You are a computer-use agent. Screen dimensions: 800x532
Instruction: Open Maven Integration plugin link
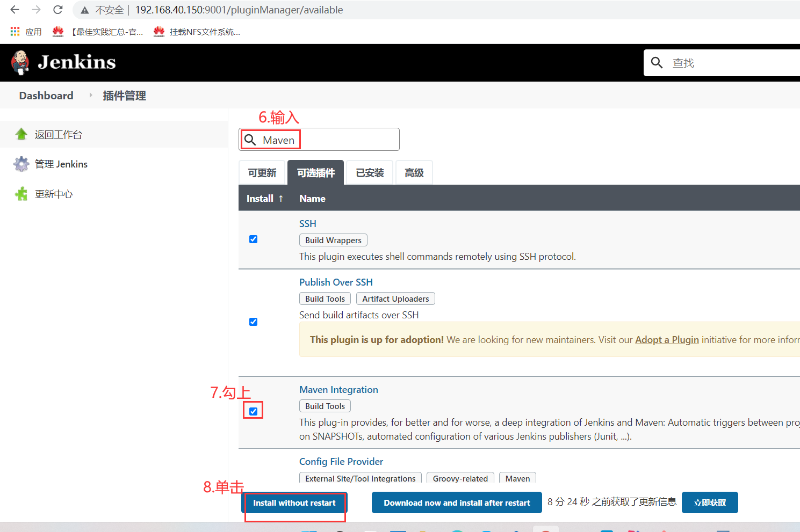(x=338, y=389)
